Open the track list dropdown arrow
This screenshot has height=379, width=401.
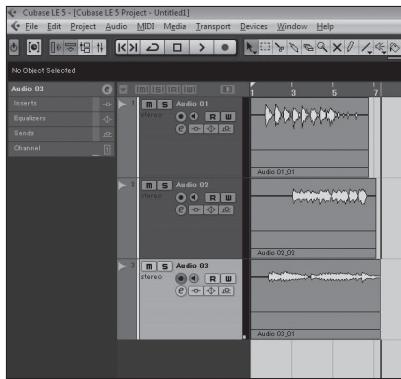coord(123,89)
